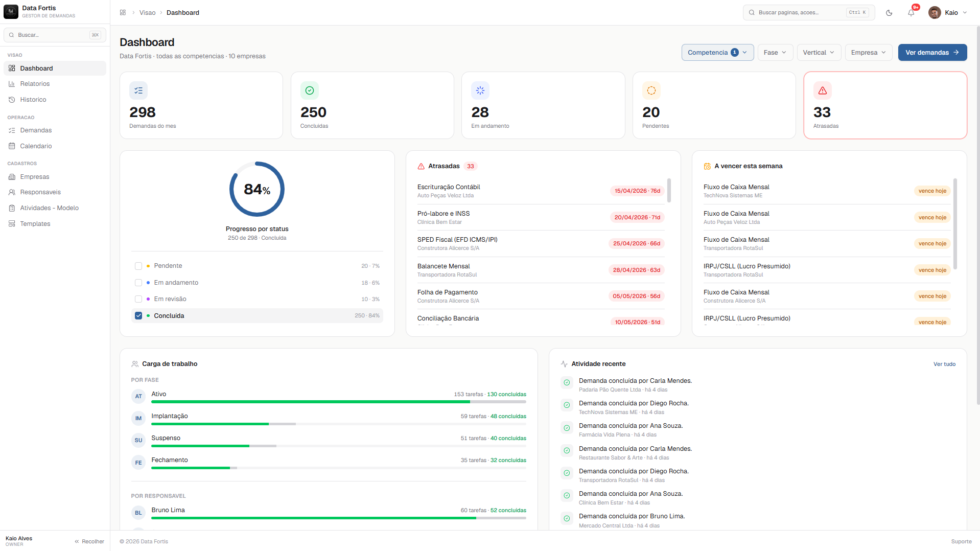Click the search magnifier in sidebar Buscar
This screenshot has height=551, width=980.
[12, 35]
